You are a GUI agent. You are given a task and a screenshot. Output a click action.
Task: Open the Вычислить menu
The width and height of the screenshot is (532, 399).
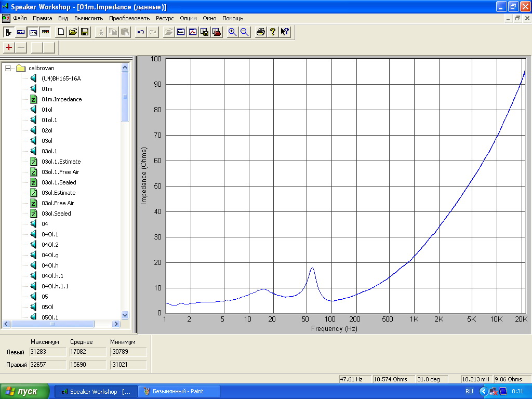pos(89,18)
